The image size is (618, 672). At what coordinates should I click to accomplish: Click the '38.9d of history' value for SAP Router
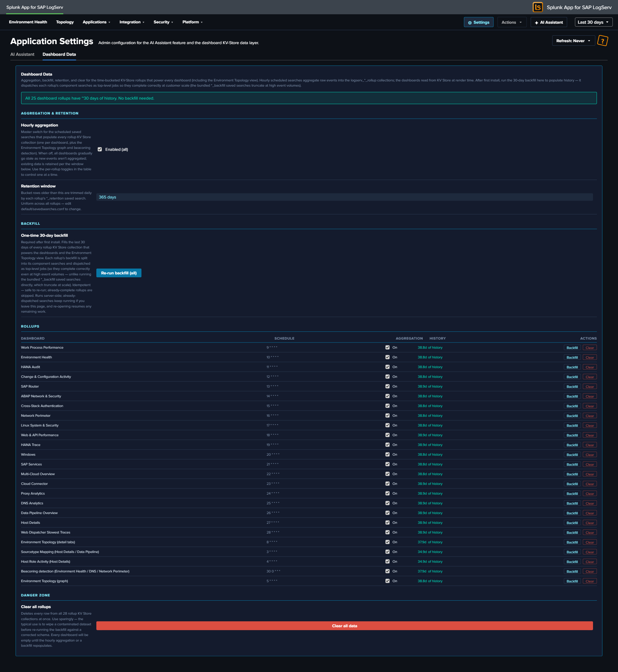pyautogui.click(x=430, y=386)
